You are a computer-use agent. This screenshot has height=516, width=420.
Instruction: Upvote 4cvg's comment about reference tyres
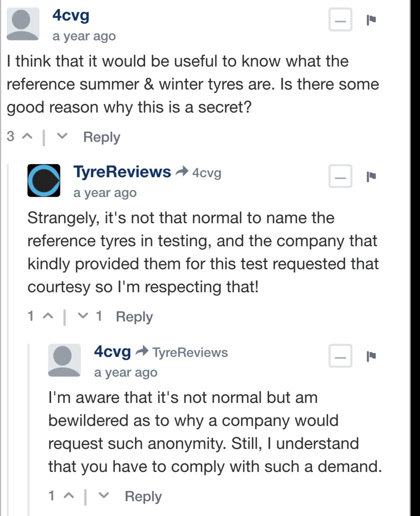26,137
